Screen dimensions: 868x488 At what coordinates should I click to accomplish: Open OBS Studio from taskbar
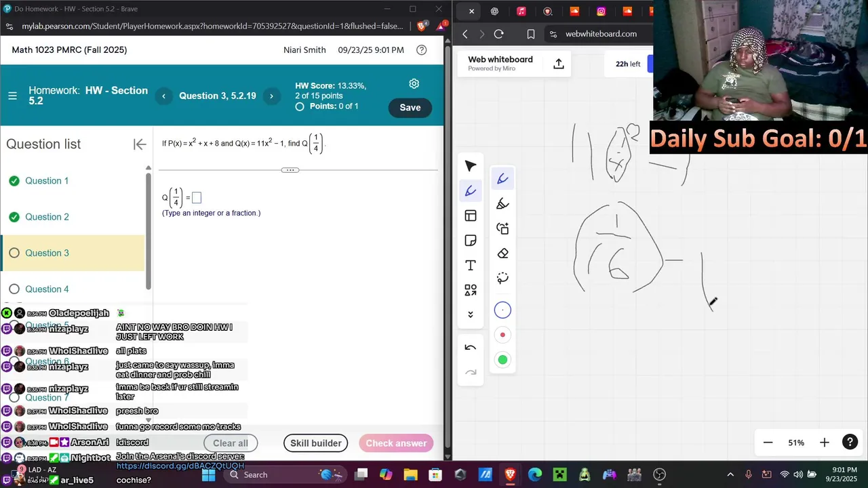click(x=659, y=474)
